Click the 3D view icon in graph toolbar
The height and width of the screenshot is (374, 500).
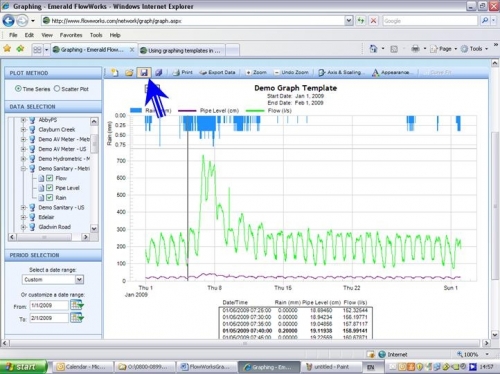pyautogui.click(x=158, y=72)
